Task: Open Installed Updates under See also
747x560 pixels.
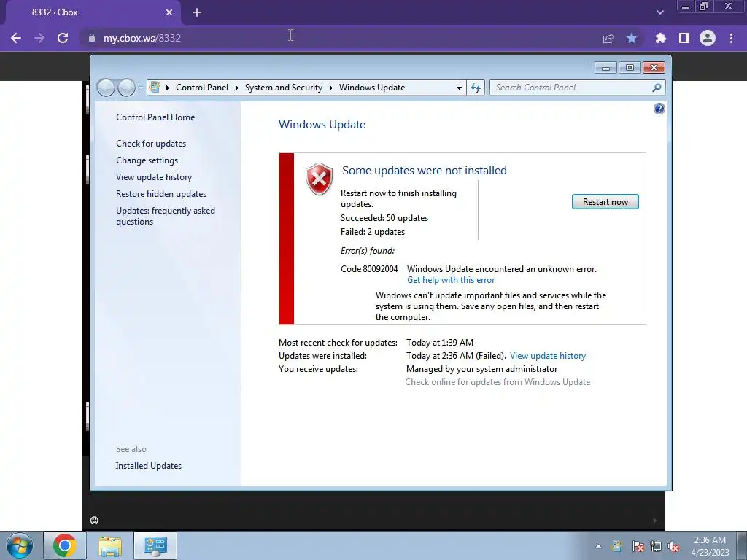Action: (149, 466)
